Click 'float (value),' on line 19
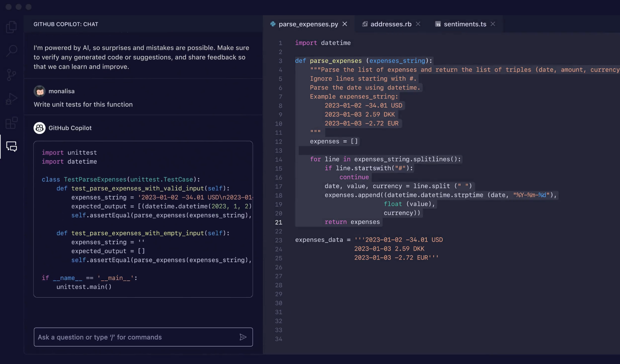 point(410,204)
